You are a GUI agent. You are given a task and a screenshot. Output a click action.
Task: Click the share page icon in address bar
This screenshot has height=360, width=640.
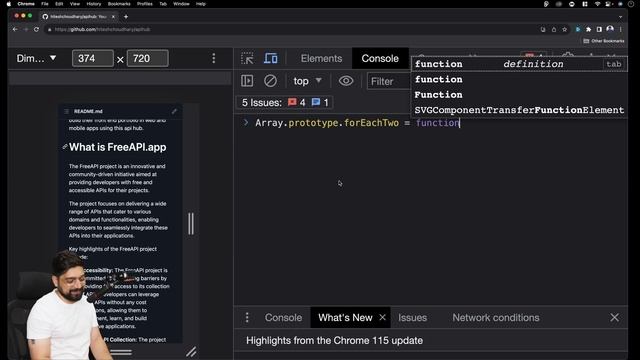coord(554,29)
